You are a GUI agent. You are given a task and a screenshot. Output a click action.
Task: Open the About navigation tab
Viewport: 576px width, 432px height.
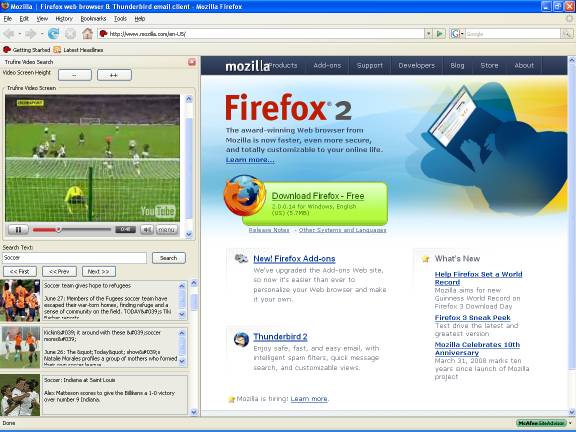524,65
